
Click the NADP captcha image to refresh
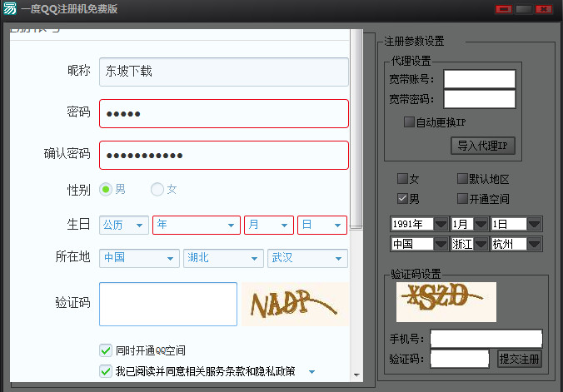point(296,304)
